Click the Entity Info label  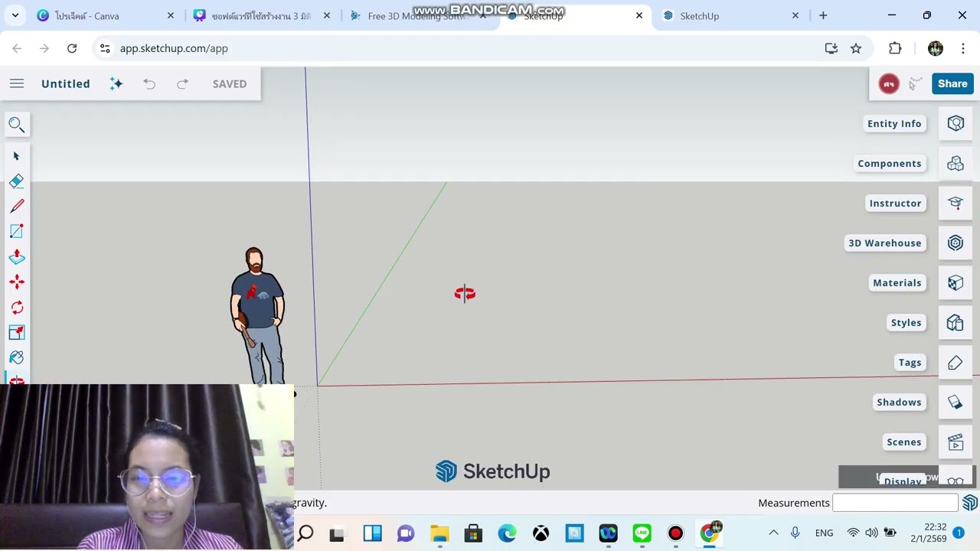(x=894, y=123)
